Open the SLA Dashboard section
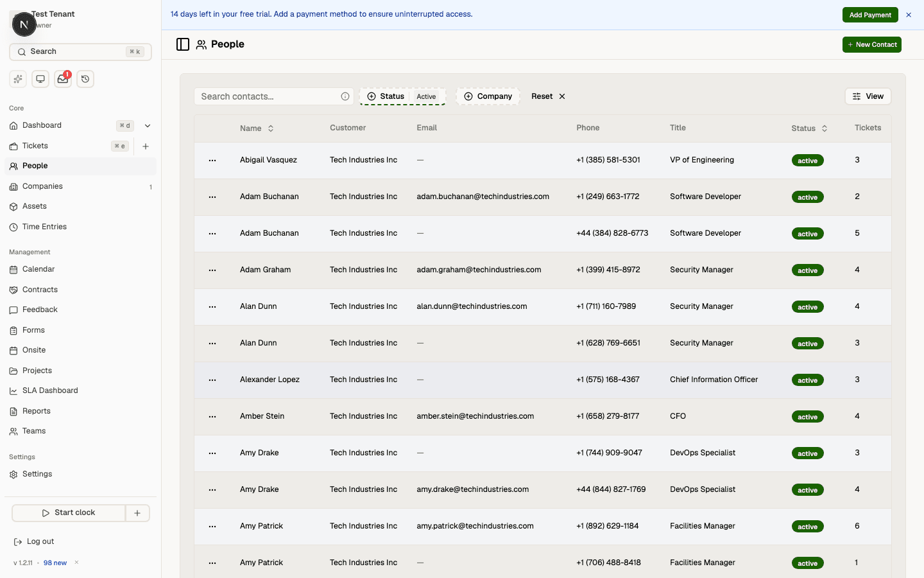Image resolution: width=924 pixels, height=578 pixels. pos(50,390)
